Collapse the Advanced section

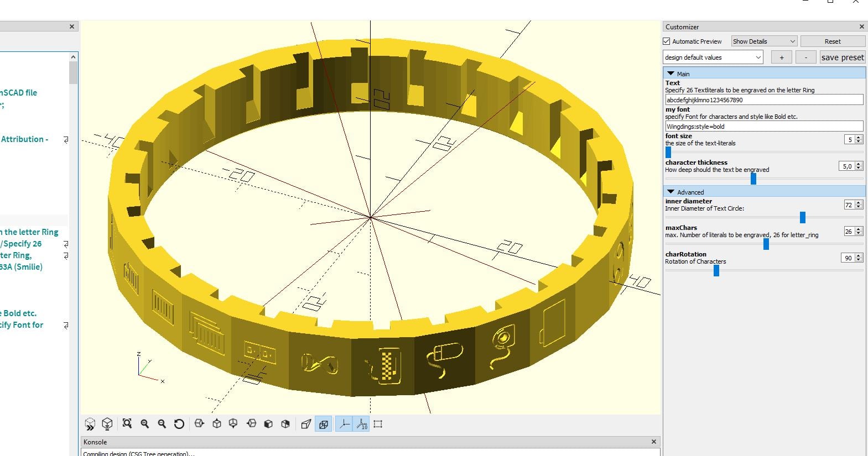tap(671, 192)
